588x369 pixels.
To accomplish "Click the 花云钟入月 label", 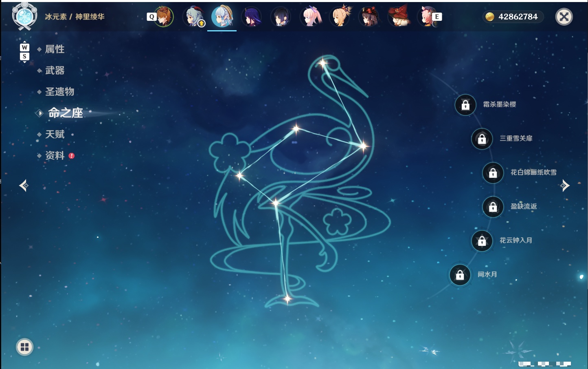I will click(516, 240).
